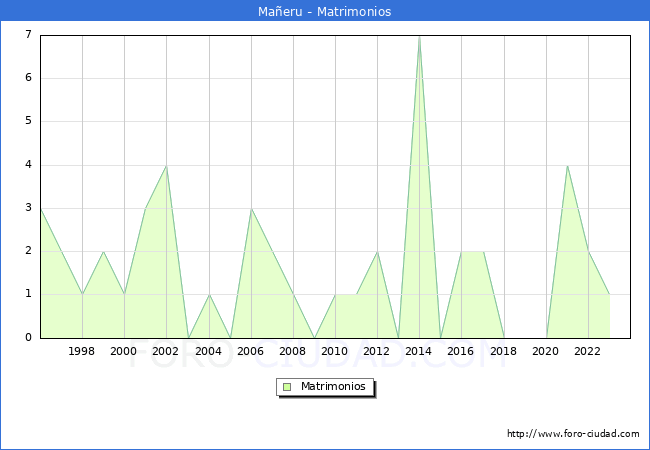
Task: Click the y-axis label 4
Action: (x=28, y=165)
